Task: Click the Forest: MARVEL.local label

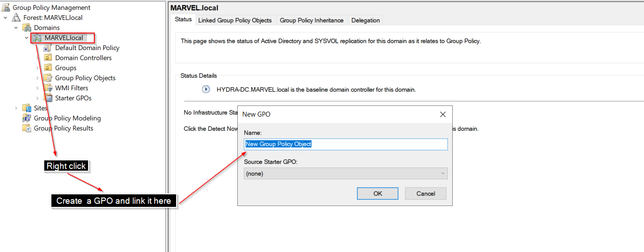Action: click(53, 17)
